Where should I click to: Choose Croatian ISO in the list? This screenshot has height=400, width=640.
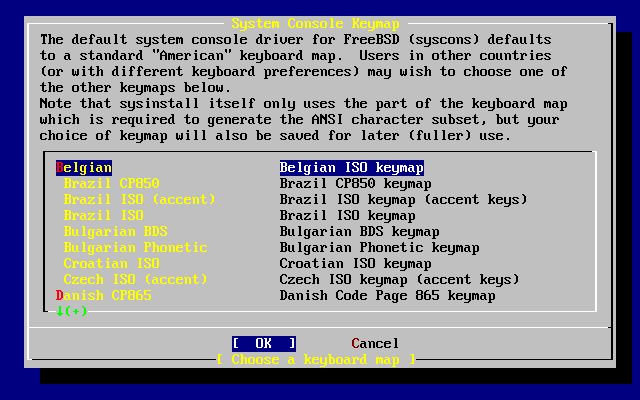click(111, 264)
